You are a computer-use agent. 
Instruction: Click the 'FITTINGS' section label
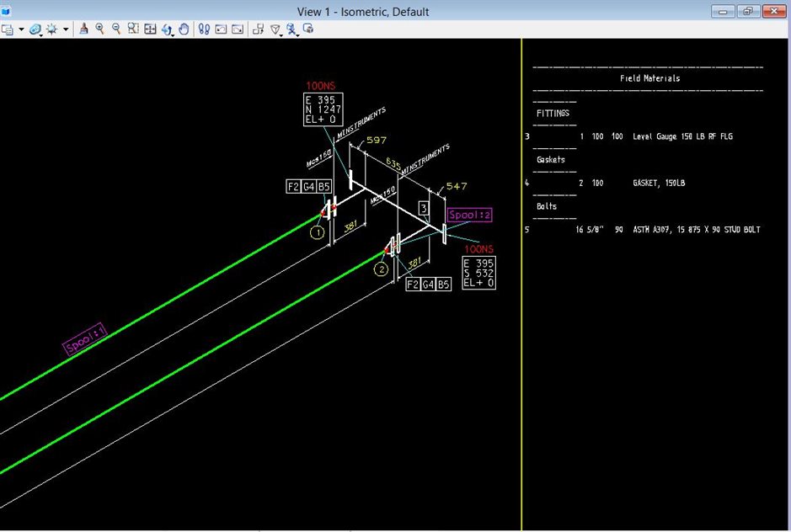coord(553,113)
